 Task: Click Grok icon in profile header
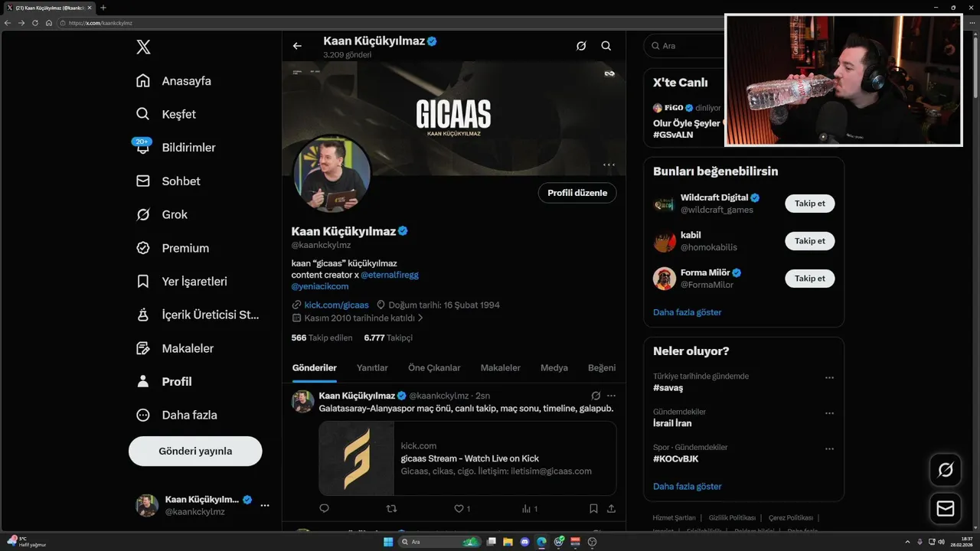581,46
